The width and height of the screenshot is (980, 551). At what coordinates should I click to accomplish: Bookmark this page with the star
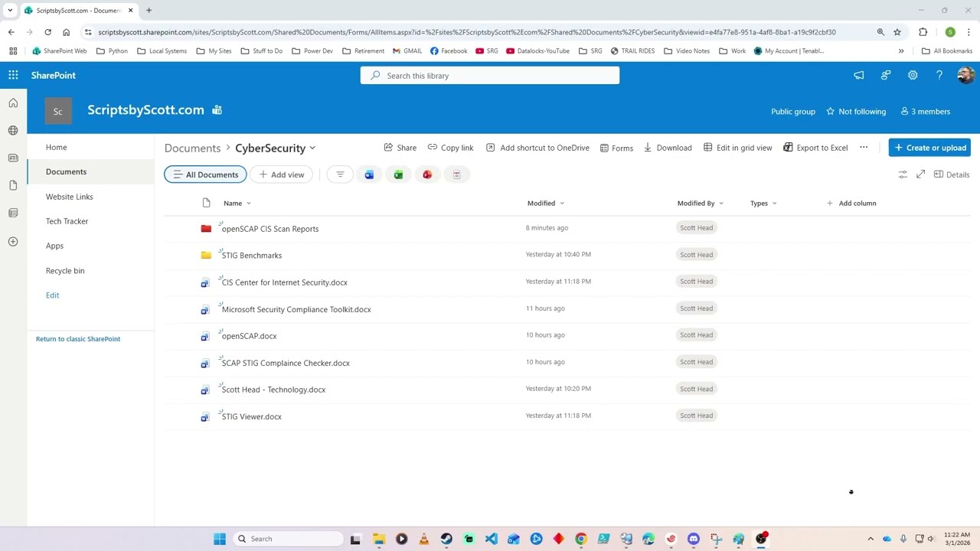(897, 32)
